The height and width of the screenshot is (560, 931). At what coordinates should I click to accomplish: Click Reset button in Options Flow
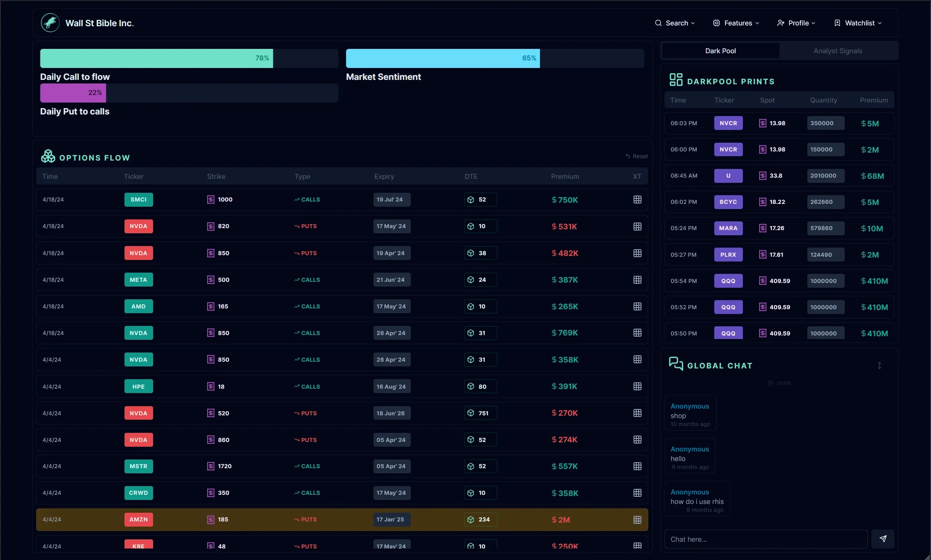click(636, 155)
